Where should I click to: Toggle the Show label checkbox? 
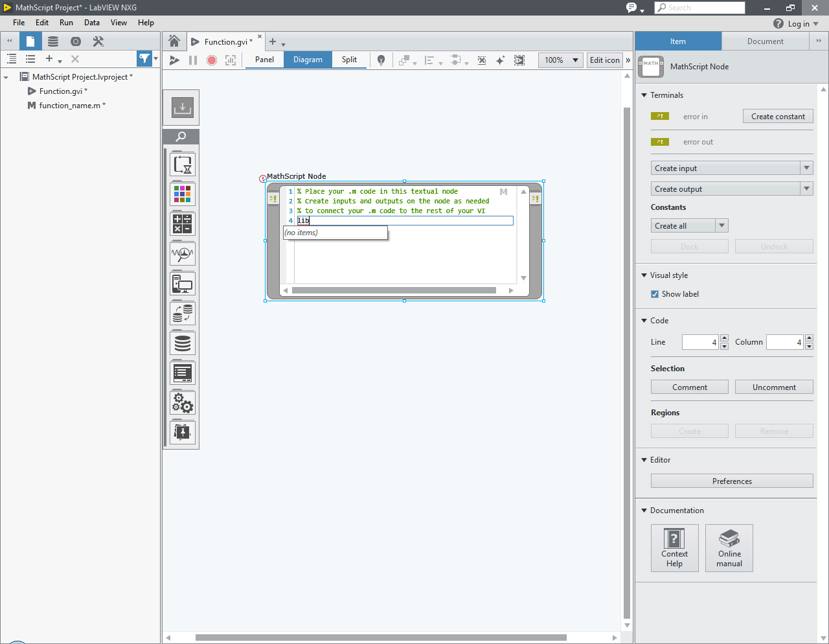(x=655, y=294)
